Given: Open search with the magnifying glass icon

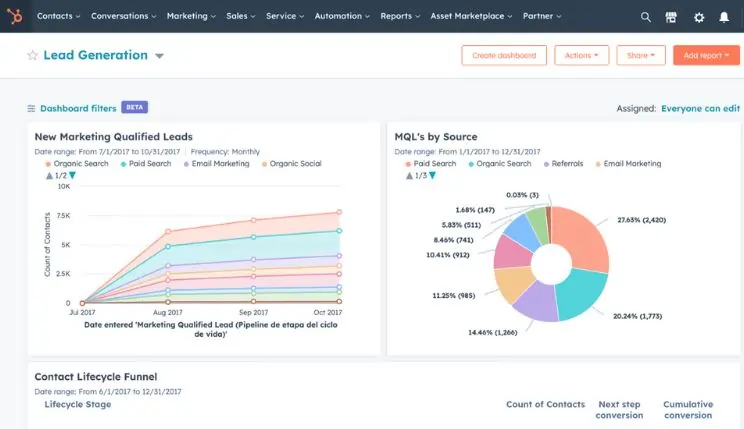Looking at the screenshot, I should pos(645,17).
